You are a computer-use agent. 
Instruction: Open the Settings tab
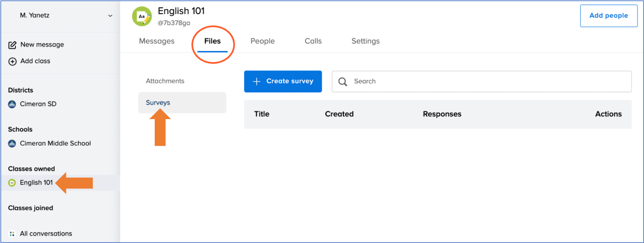365,41
